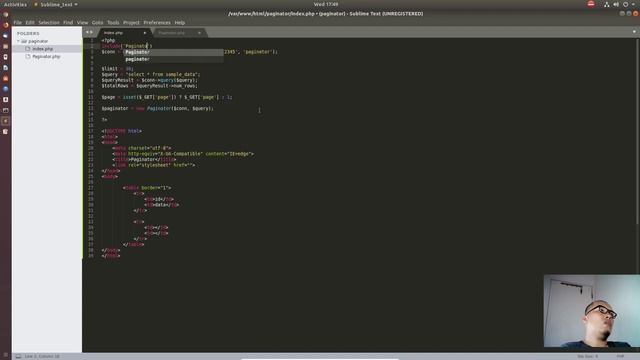640x360 pixels.
Task: Click the $page = isset line
Action: (x=167, y=98)
